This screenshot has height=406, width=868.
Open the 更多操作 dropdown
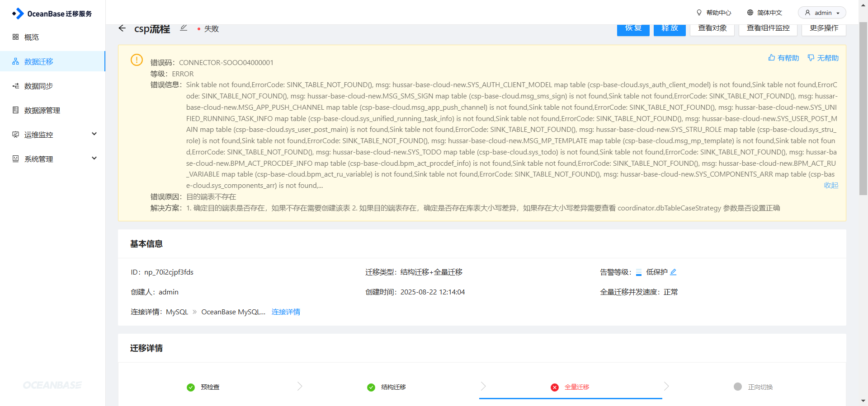[x=824, y=28]
